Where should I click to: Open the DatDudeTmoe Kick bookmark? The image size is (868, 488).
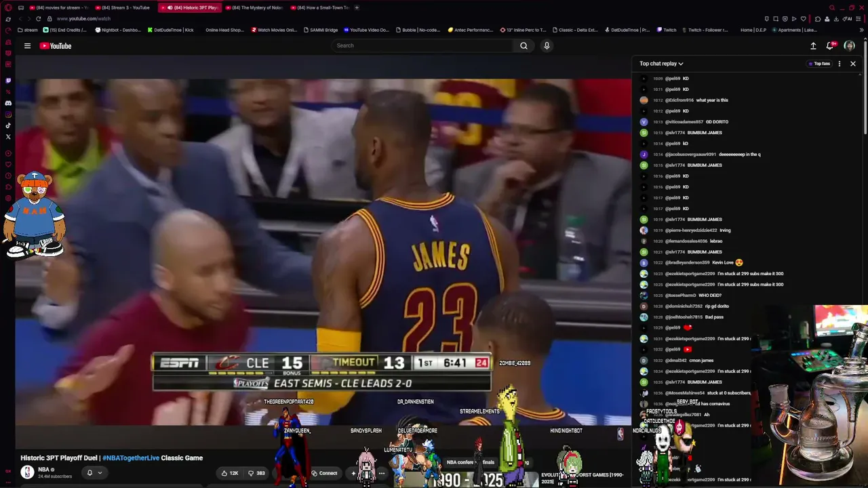(171, 30)
